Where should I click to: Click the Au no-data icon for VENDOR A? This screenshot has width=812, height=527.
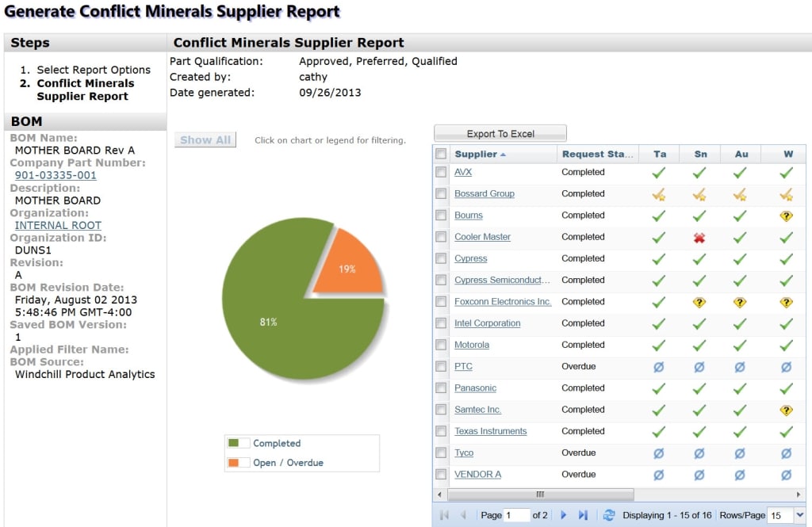[740, 475]
